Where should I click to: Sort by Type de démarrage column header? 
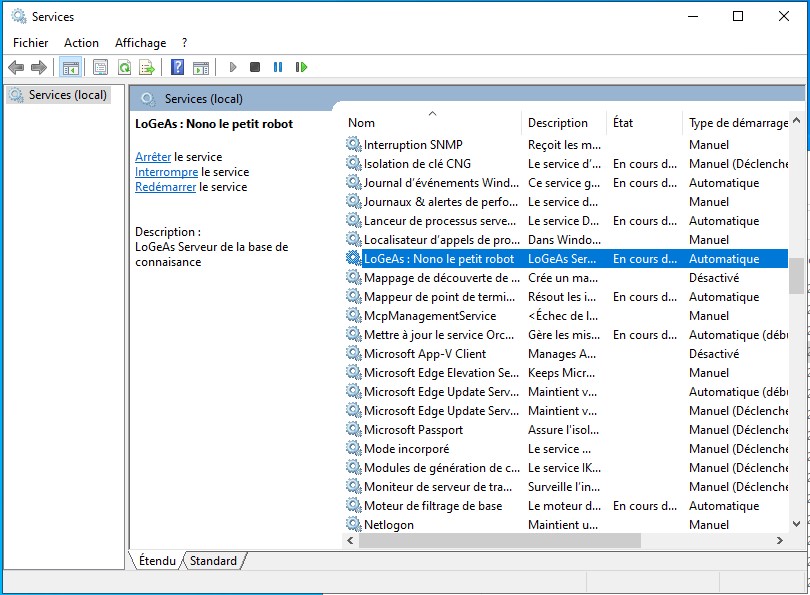point(737,123)
